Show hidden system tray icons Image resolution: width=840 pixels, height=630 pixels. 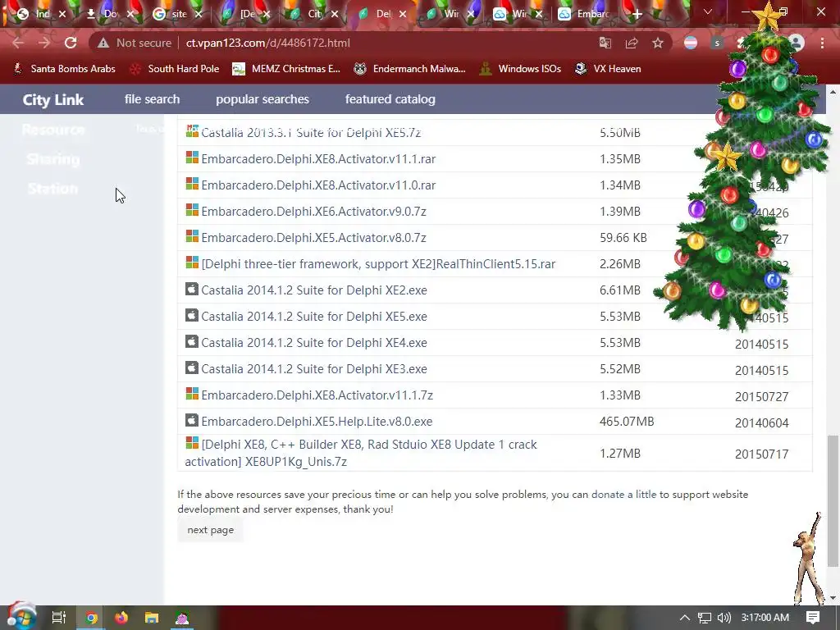point(685,618)
